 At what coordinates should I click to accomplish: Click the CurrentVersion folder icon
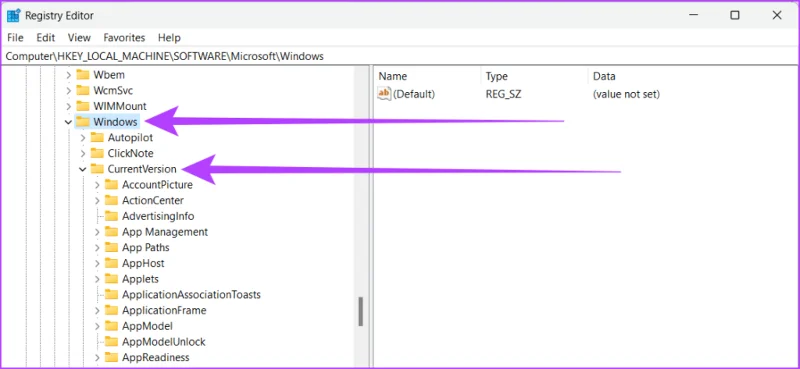(97, 169)
